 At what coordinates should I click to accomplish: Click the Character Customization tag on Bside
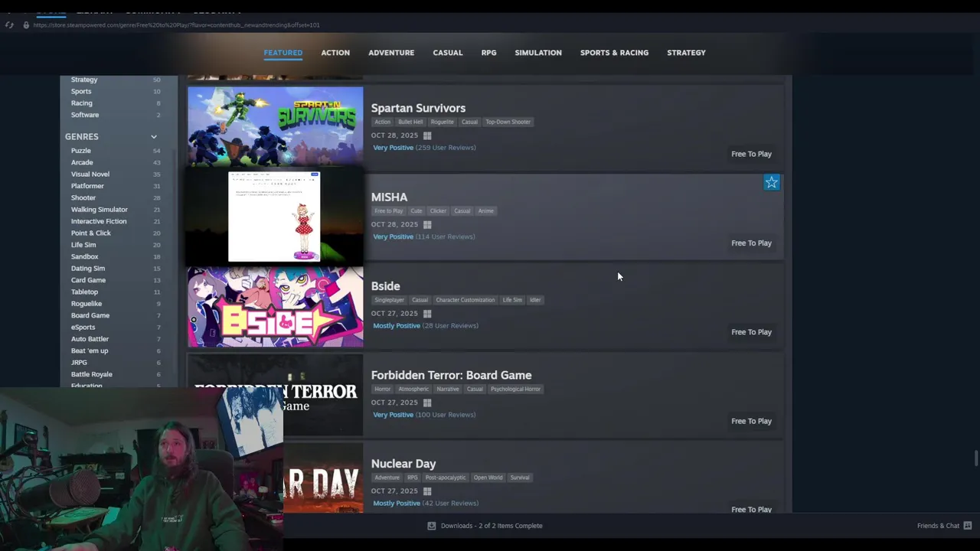(x=465, y=300)
